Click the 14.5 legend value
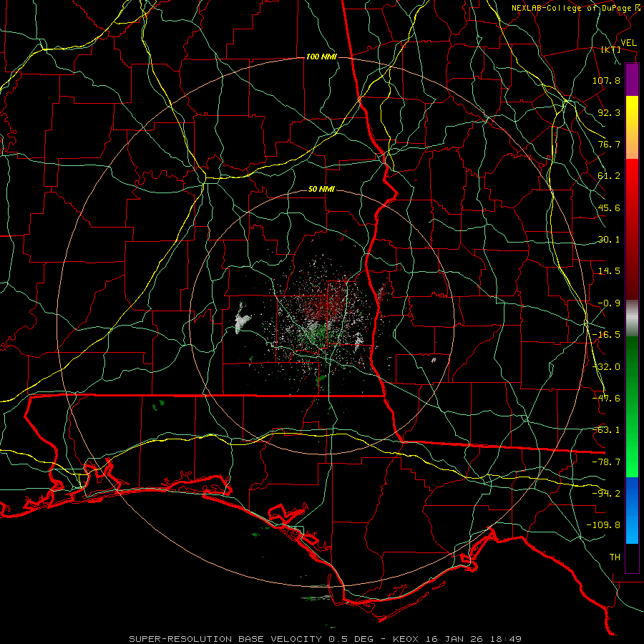The height and width of the screenshot is (644, 644). [609, 271]
